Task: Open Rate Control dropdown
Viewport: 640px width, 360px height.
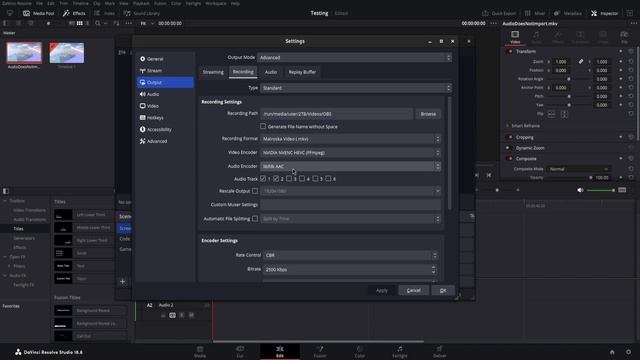Action: point(351,256)
